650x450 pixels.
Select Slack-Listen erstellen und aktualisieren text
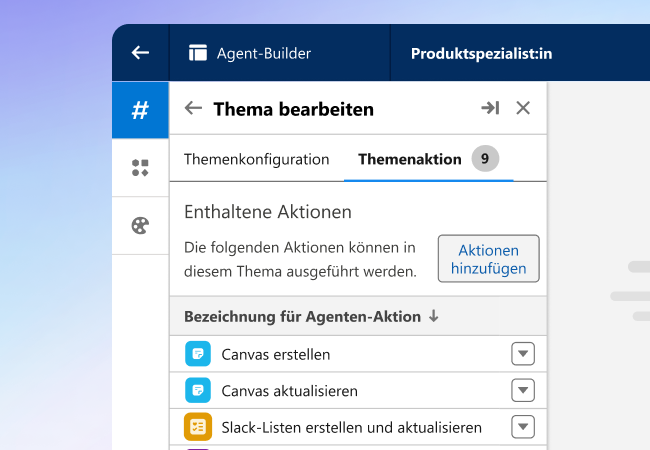pyautogui.click(x=352, y=428)
